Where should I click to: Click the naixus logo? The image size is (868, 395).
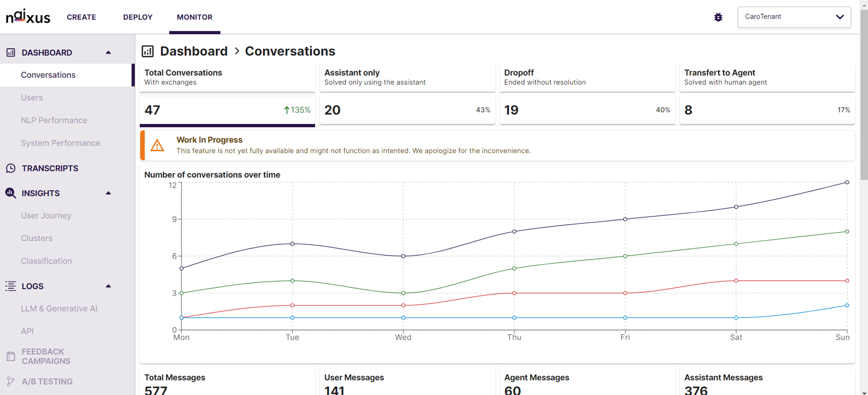(28, 17)
